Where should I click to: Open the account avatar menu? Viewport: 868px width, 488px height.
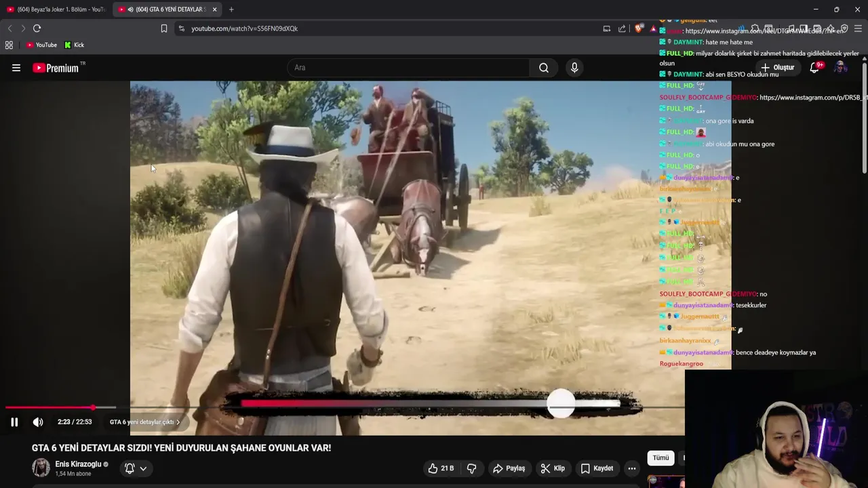coord(840,67)
